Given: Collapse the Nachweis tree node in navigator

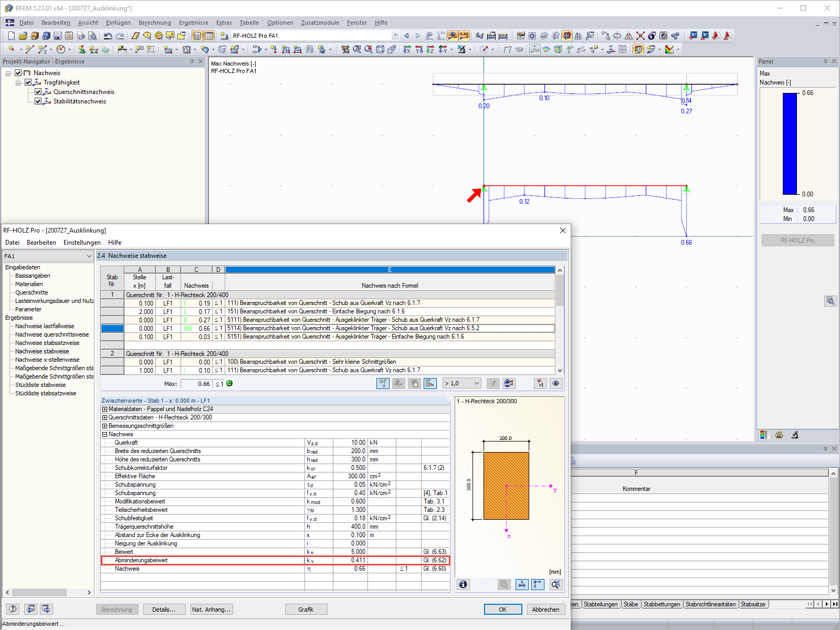Looking at the screenshot, I should point(8,73).
